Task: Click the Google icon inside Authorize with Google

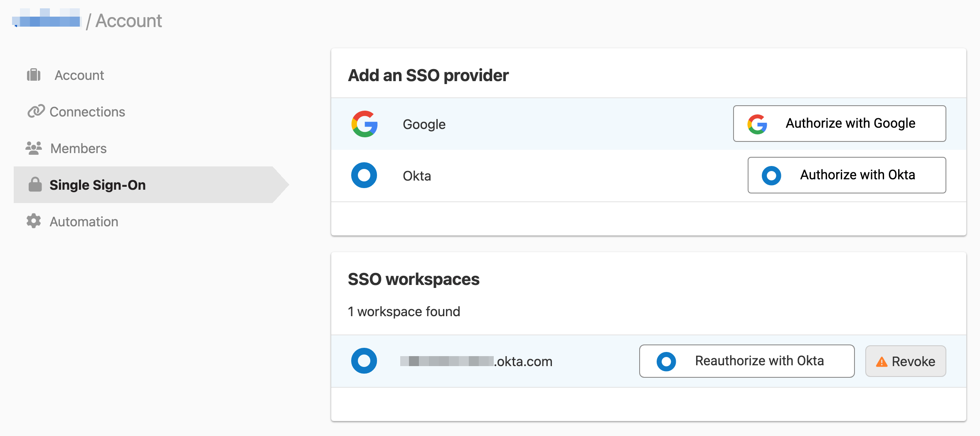Action: [757, 124]
